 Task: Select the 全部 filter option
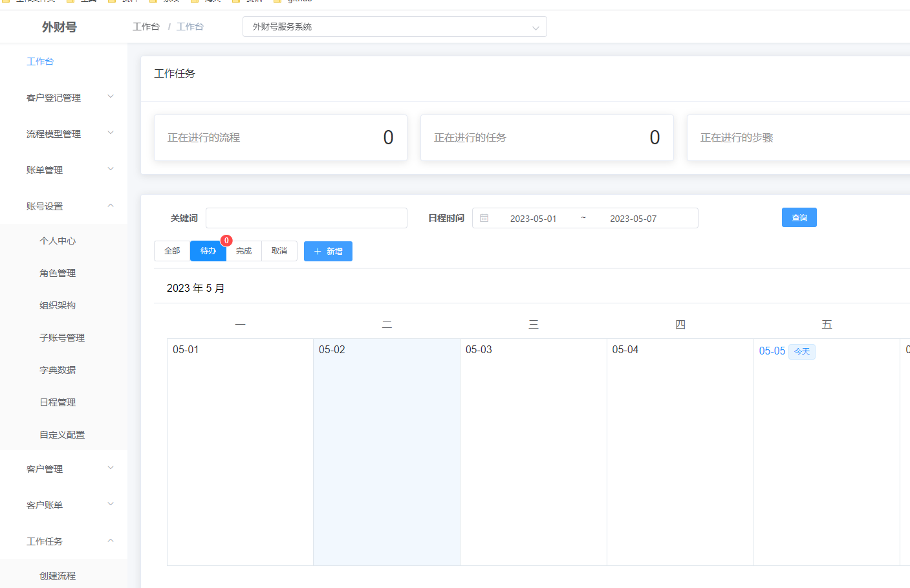click(172, 251)
